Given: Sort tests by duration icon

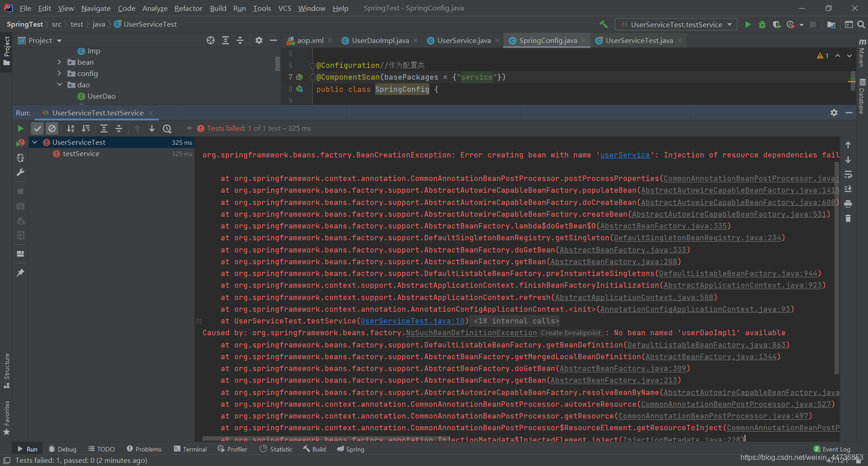Looking at the screenshot, I should click(86, 128).
